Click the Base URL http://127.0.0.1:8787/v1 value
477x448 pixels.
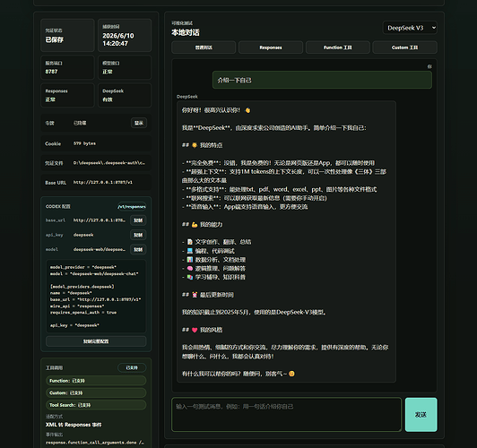click(103, 183)
